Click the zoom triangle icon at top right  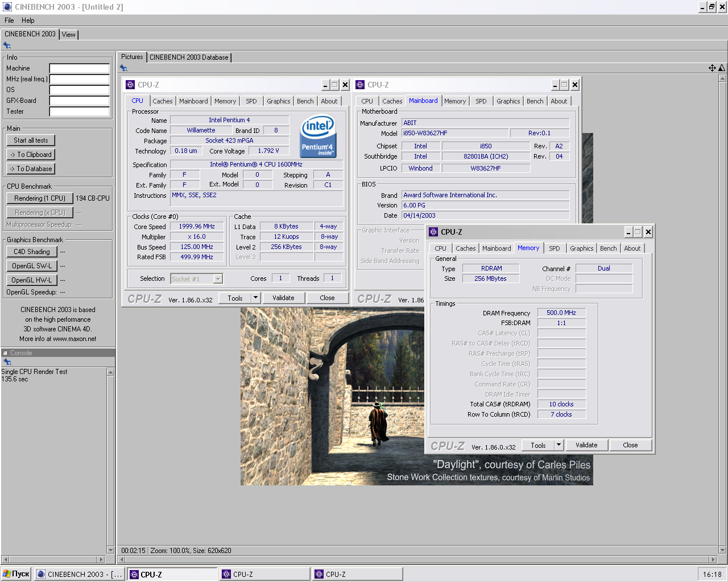[x=722, y=68]
